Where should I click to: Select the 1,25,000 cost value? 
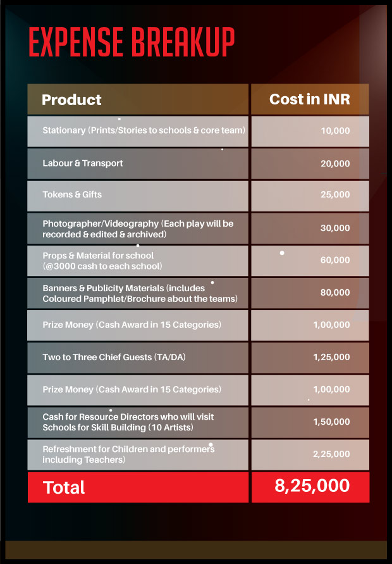pos(331,358)
